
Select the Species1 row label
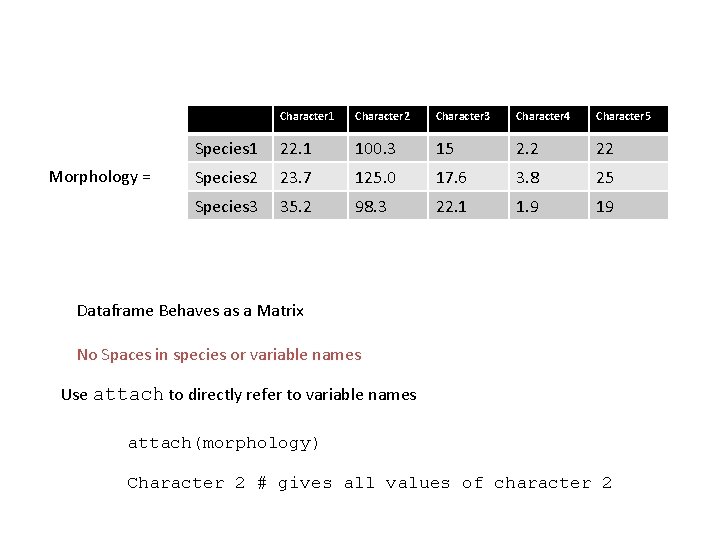pos(226,149)
